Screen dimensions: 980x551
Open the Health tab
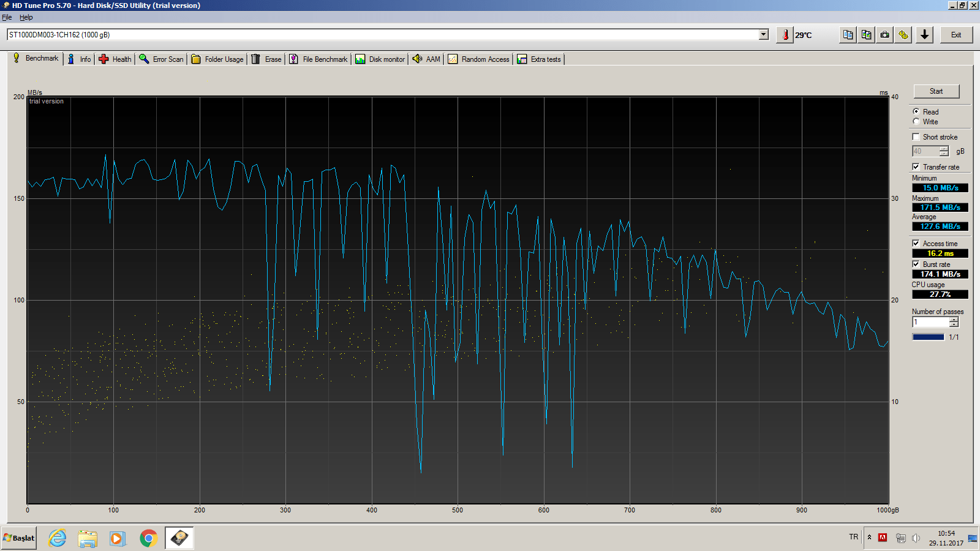click(115, 59)
